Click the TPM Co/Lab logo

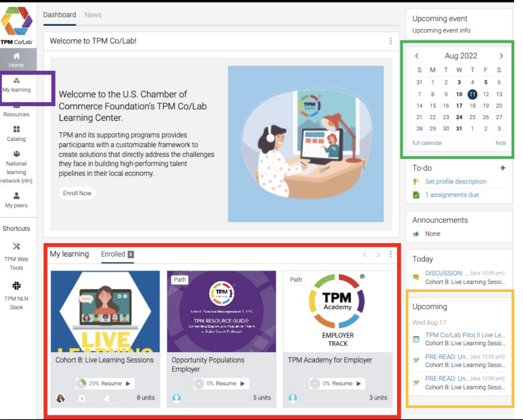click(17, 27)
